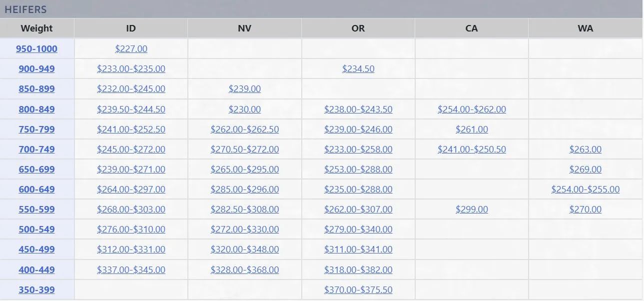Click Nevada $239.00 price link
The width and height of the screenshot is (644, 301).
pyautogui.click(x=244, y=89)
